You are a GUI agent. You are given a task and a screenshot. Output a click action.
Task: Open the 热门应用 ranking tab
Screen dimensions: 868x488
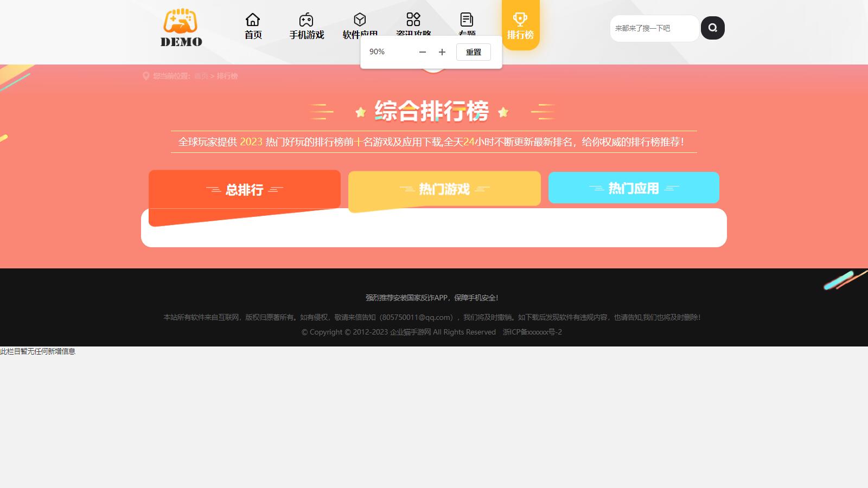[x=633, y=188]
